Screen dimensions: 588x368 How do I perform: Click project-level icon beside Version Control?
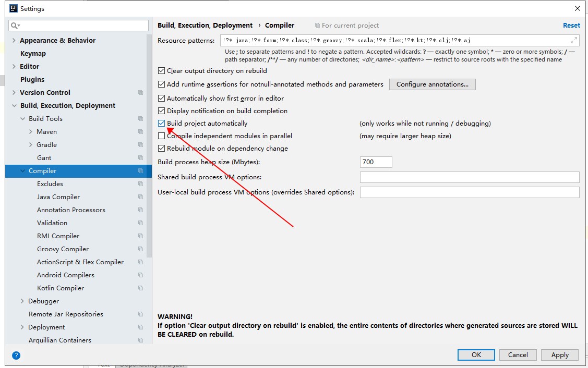(140, 93)
